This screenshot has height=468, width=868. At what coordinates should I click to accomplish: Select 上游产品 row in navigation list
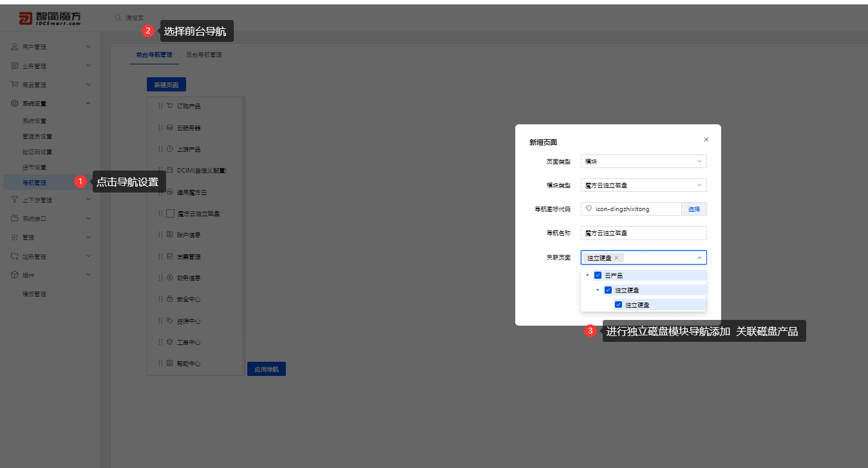coord(194,149)
